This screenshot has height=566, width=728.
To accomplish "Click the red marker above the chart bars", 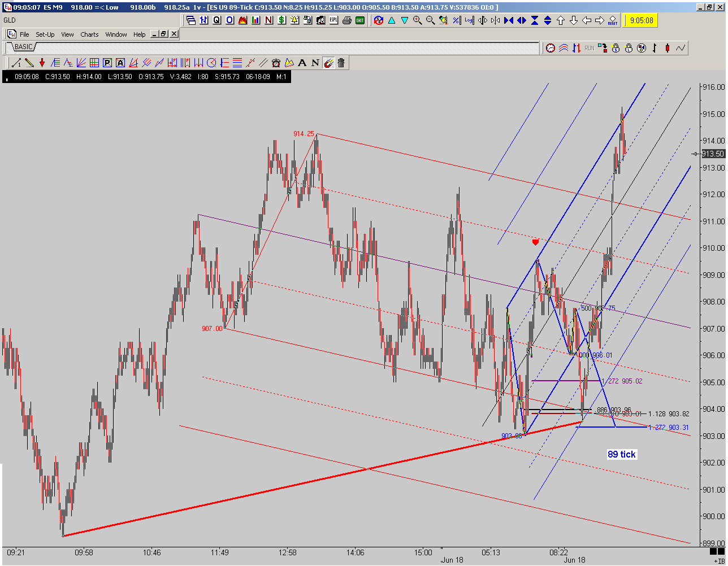I will [535, 242].
